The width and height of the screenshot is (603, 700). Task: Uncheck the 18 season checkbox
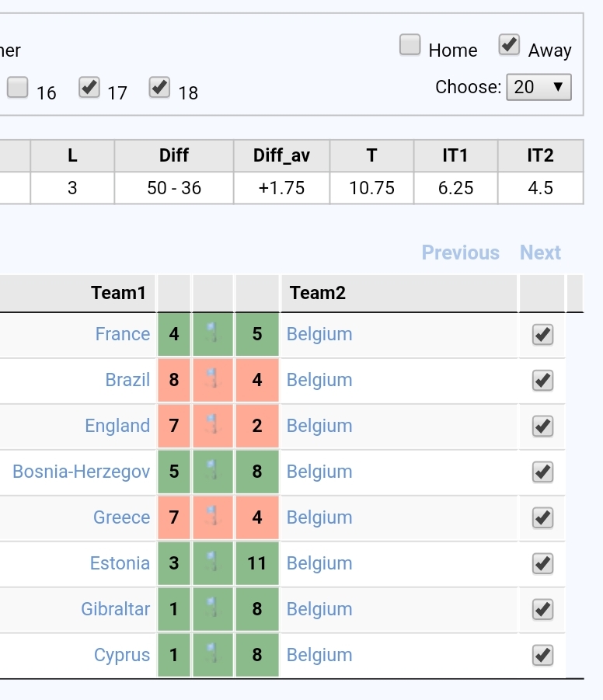coord(159,86)
